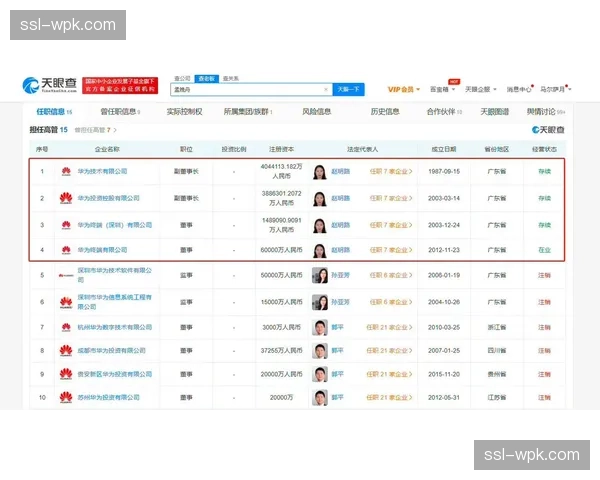Open the 曾担任高管 7 link
Screen dimensions: 600x480
point(96,130)
